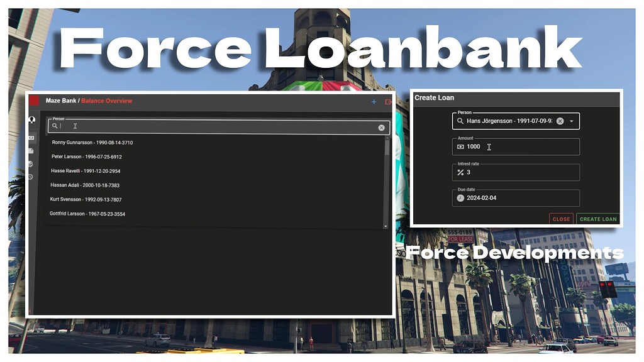644x362 pixels.
Task: Click the blue plus icon to add a loan
Action: point(374,102)
